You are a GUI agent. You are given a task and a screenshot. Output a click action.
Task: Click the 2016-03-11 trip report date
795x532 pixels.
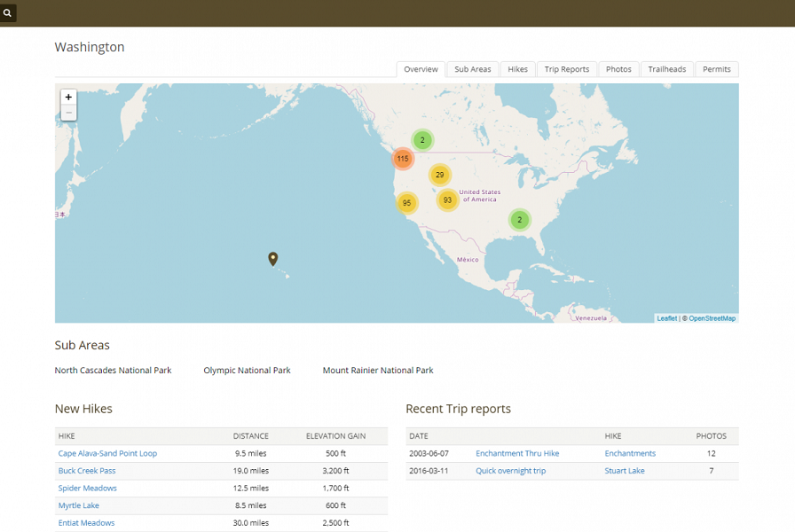pyautogui.click(x=429, y=471)
